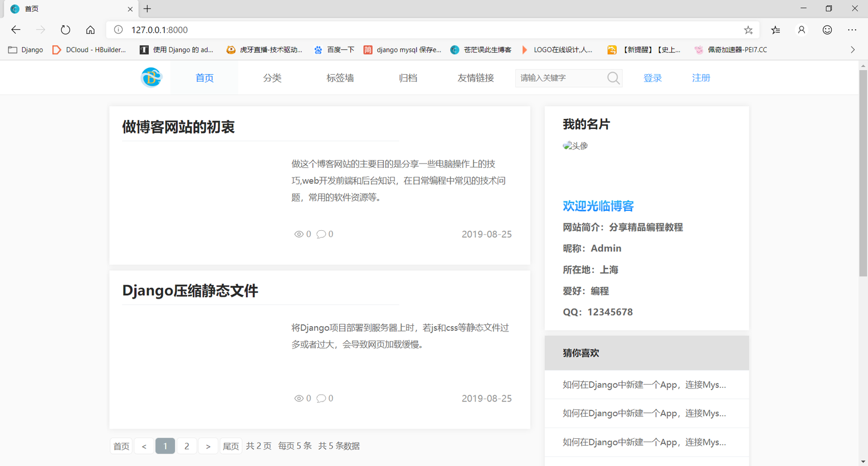The image size is (868, 466).
Task: Open browser settings and more menu
Action: [x=852, y=30]
